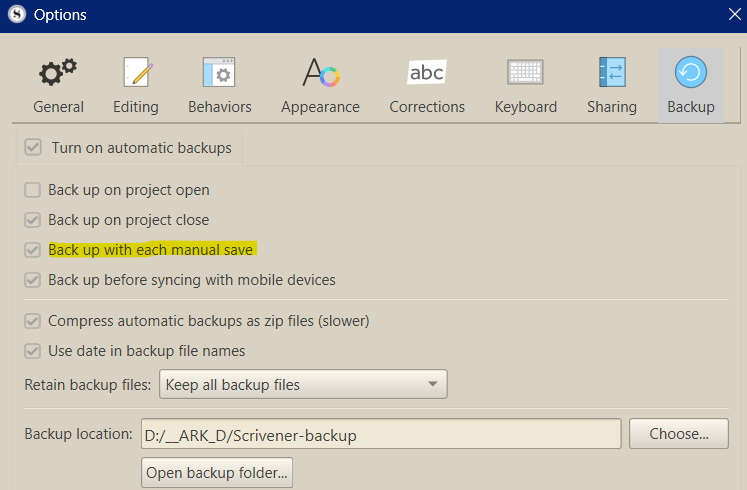Image resolution: width=747 pixels, height=490 pixels.
Task: Open the Corrections abc icon
Action: (427, 74)
